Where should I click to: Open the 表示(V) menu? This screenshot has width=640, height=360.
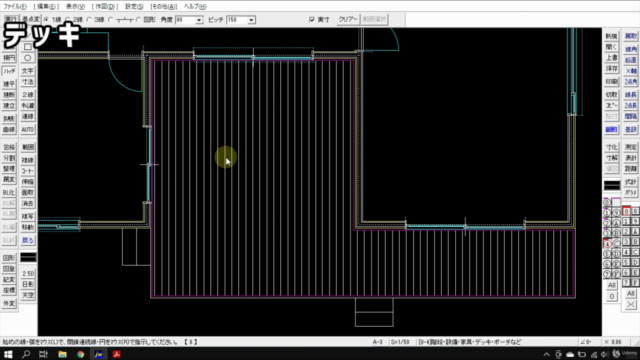pos(76,7)
